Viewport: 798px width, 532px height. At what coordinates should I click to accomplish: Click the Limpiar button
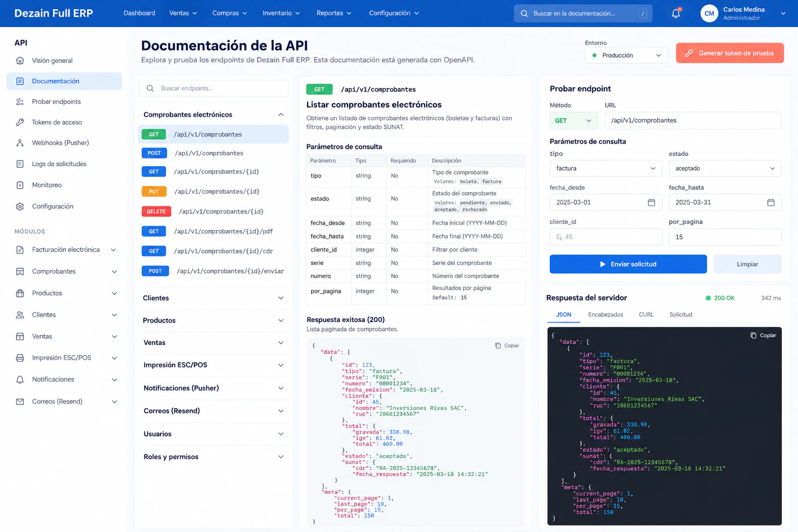pos(748,264)
